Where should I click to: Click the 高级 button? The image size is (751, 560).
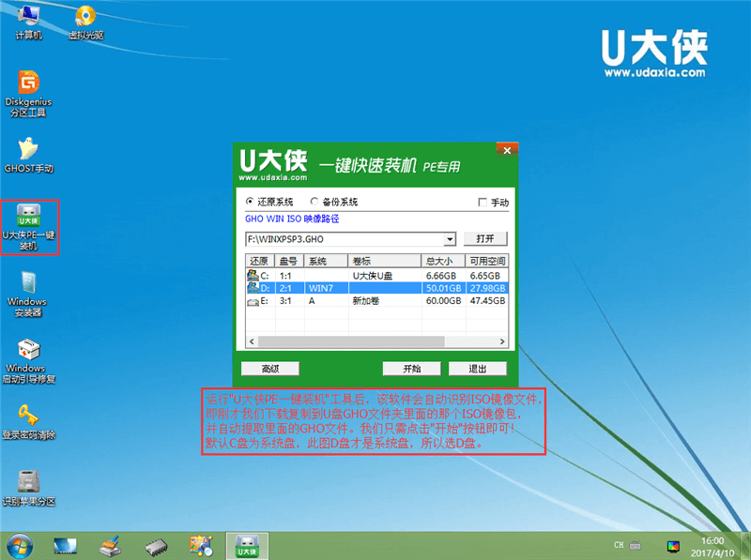tap(270, 369)
